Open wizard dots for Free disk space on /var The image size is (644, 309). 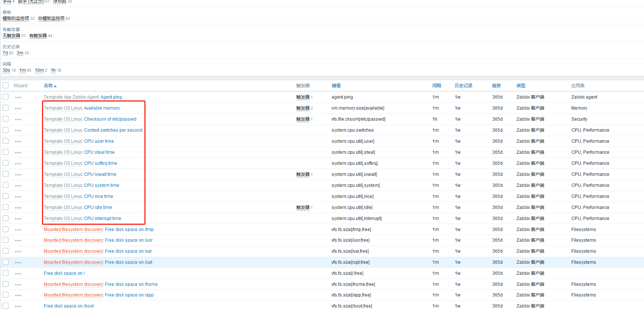tap(18, 252)
